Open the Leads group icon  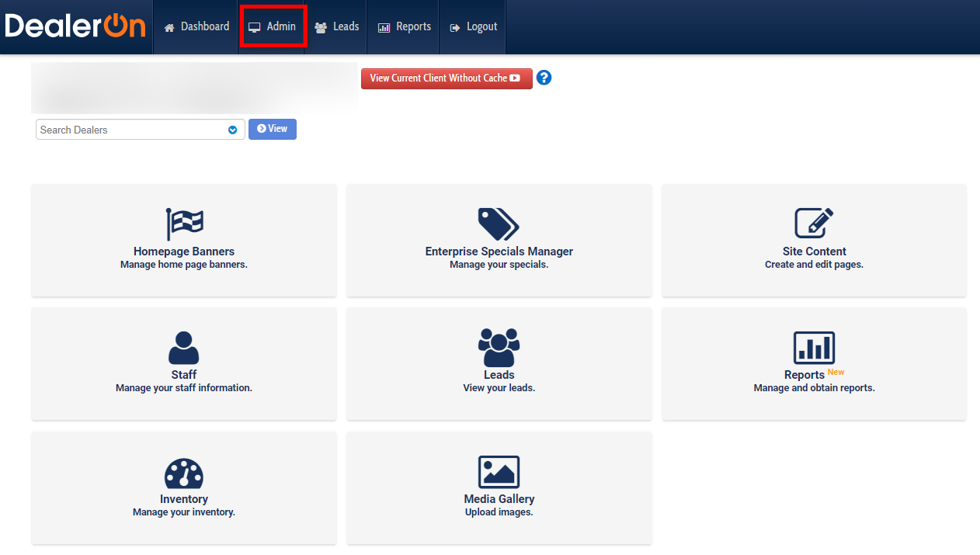tap(498, 347)
